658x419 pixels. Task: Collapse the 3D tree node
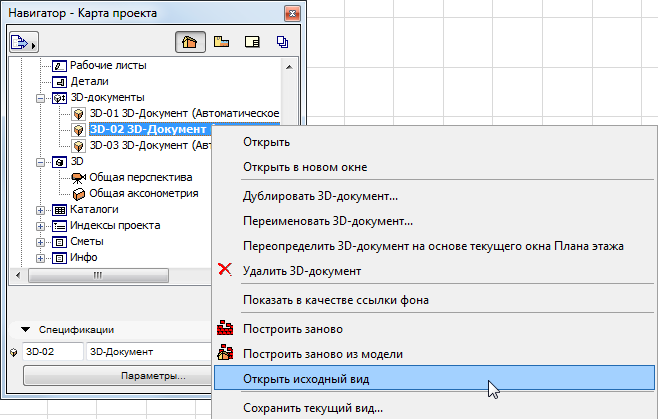40,162
